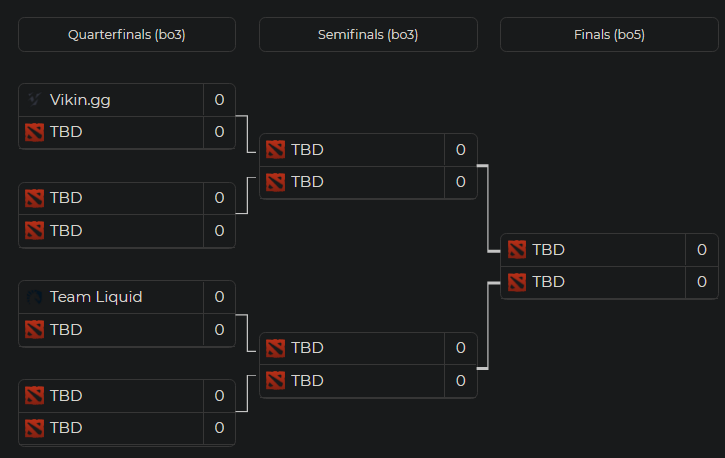This screenshot has width=725, height=458.
Task: Click the first TBD team name in the Finals
Action: pyautogui.click(x=549, y=250)
